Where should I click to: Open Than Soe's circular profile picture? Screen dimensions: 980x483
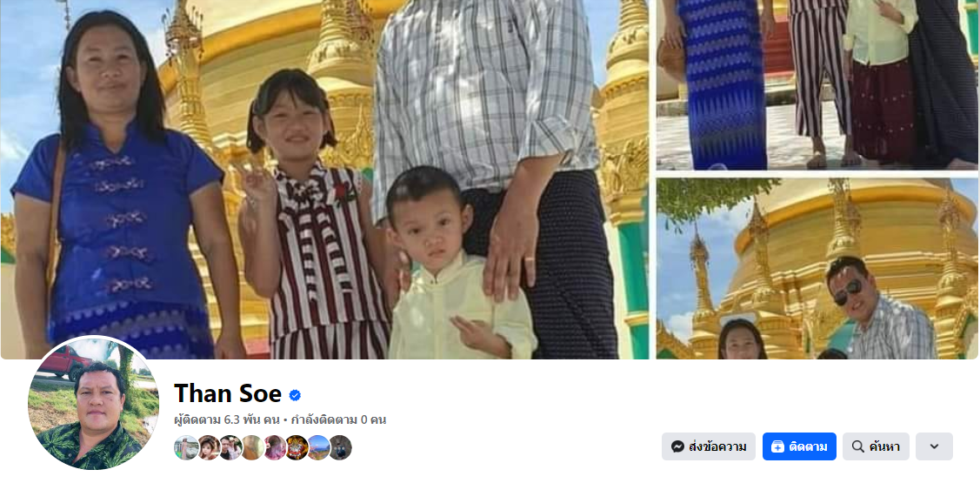(x=93, y=404)
